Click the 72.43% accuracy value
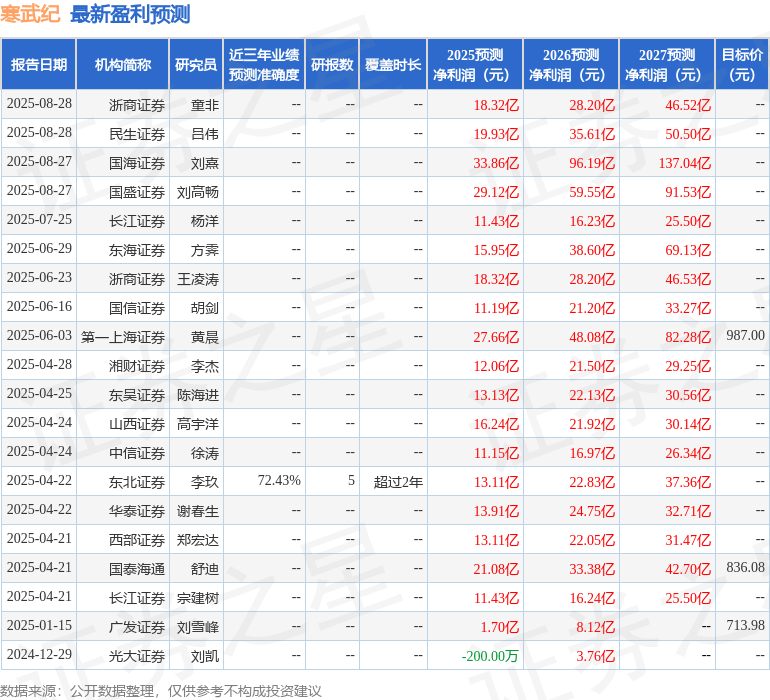 [x=279, y=480]
